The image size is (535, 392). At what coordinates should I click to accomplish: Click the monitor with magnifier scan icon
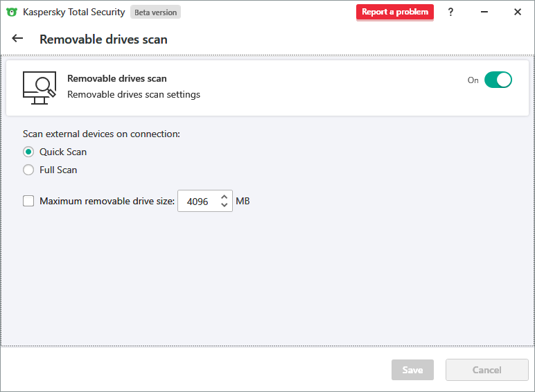click(x=39, y=87)
